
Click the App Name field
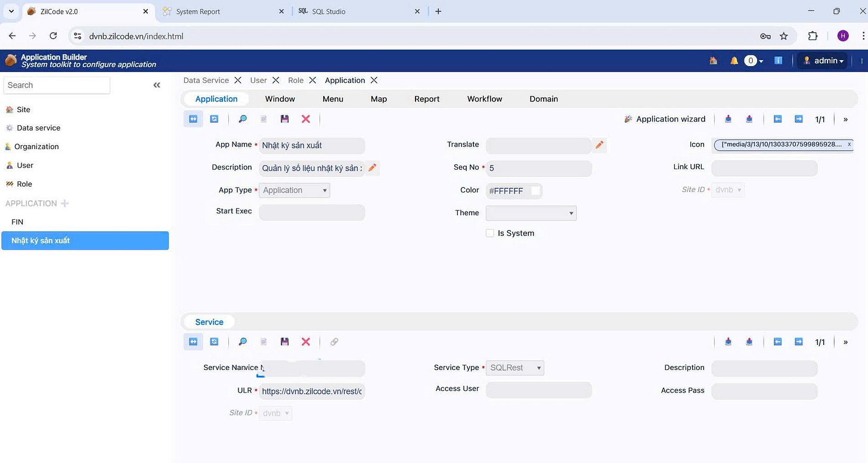click(x=312, y=145)
